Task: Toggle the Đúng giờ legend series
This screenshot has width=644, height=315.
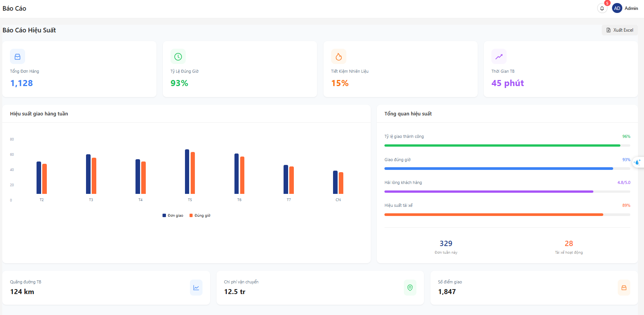Action: pyautogui.click(x=200, y=216)
